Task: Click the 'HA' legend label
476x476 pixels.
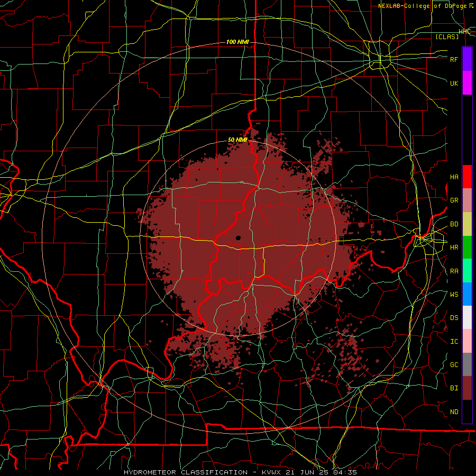Action: tap(454, 177)
